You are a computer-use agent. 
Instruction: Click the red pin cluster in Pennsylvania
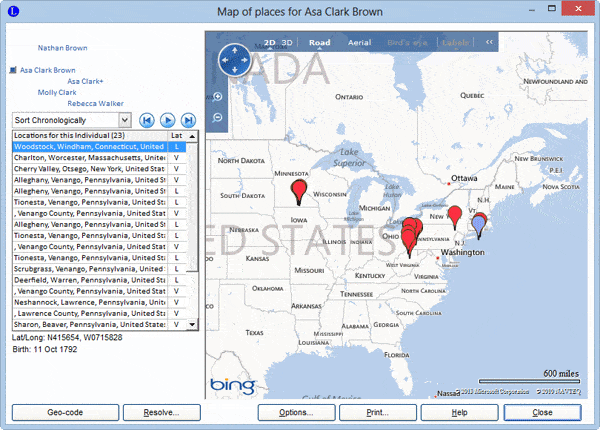tap(411, 236)
